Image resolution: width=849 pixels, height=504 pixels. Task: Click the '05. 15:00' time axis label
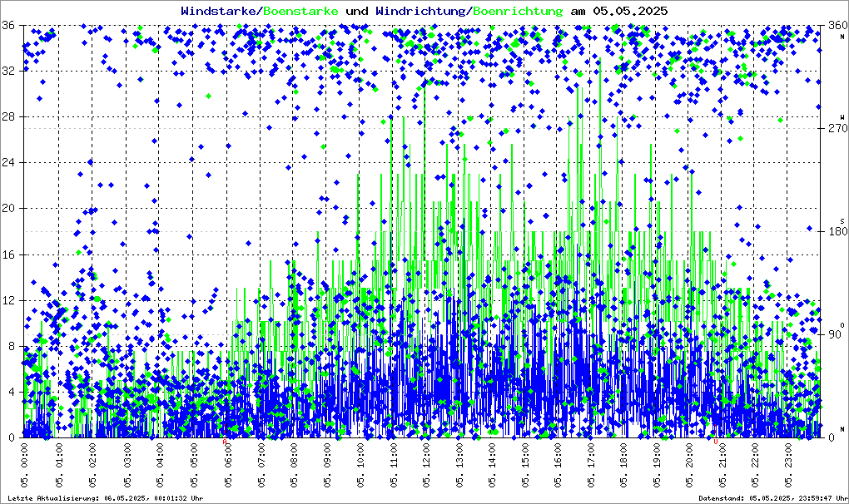525,464
